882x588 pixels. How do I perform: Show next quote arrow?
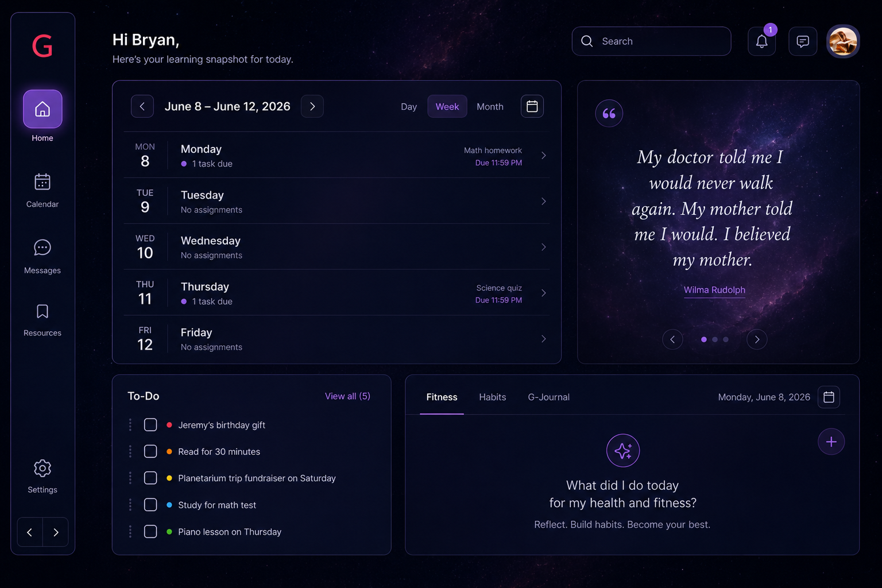coord(757,339)
